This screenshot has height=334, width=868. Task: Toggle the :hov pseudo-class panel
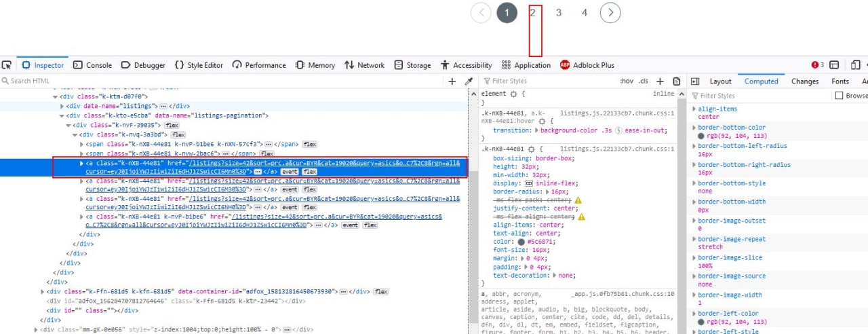point(626,81)
